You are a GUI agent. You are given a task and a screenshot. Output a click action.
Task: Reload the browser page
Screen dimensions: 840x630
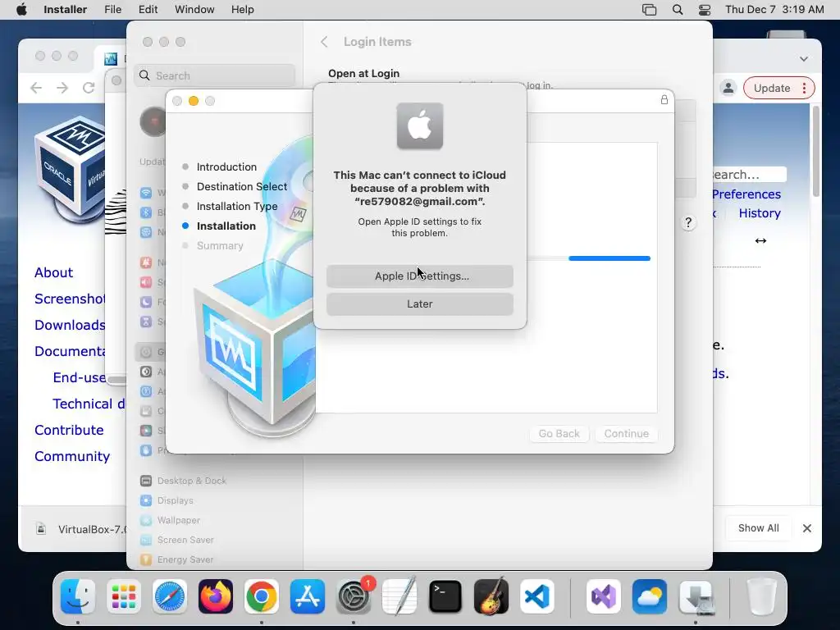89,88
